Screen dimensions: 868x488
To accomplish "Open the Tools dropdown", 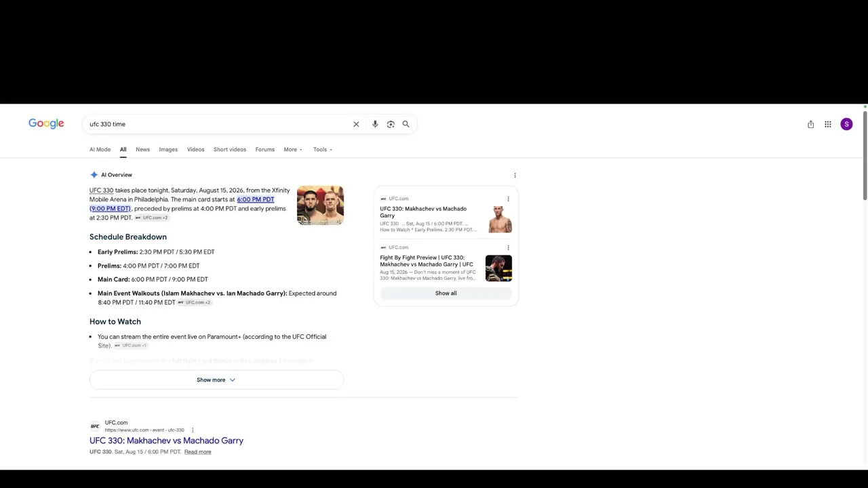I will pyautogui.click(x=323, y=149).
